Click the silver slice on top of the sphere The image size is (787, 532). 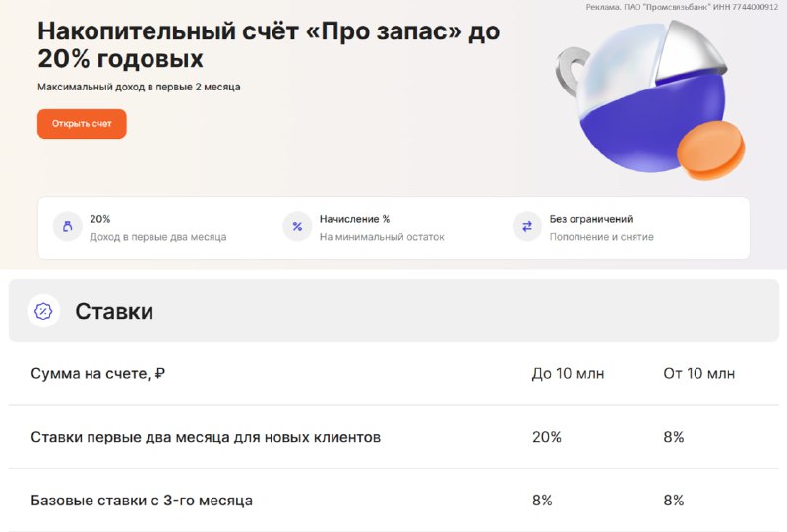pyautogui.click(x=692, y=52)
